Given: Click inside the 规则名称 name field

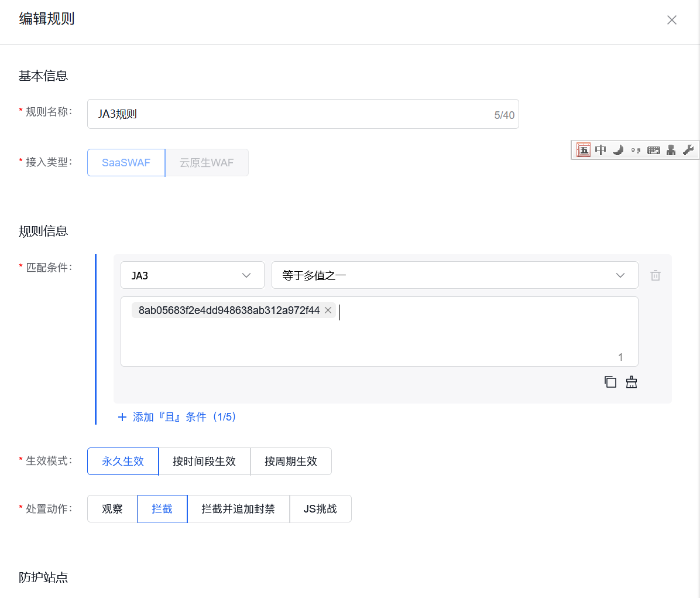Looking at the screenshot, I should 263,114.
